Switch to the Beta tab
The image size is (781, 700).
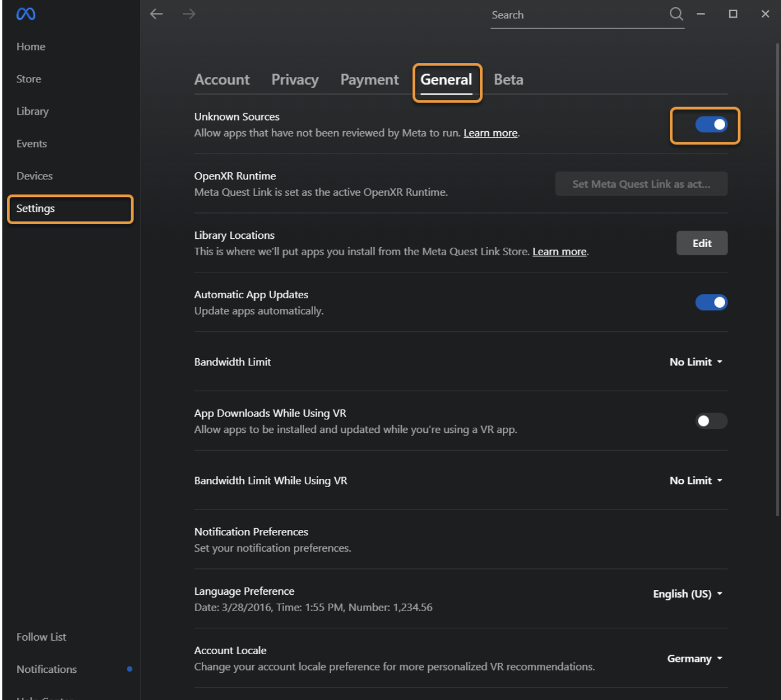[509, 79]
